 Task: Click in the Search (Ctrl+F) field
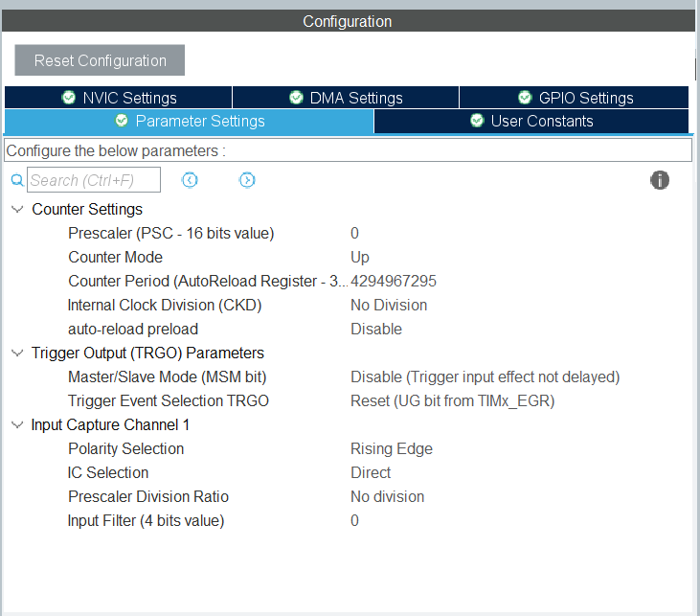point(93,180)
